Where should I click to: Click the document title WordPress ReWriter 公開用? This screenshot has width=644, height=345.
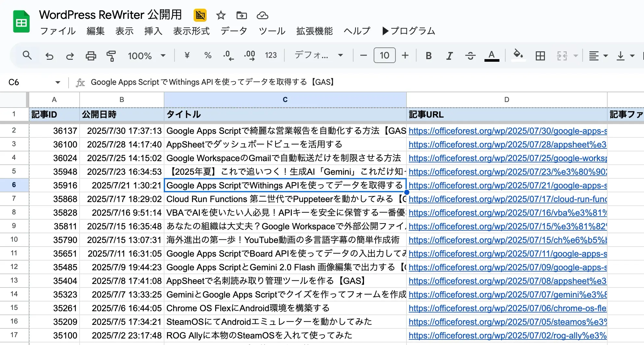[110, 15]
